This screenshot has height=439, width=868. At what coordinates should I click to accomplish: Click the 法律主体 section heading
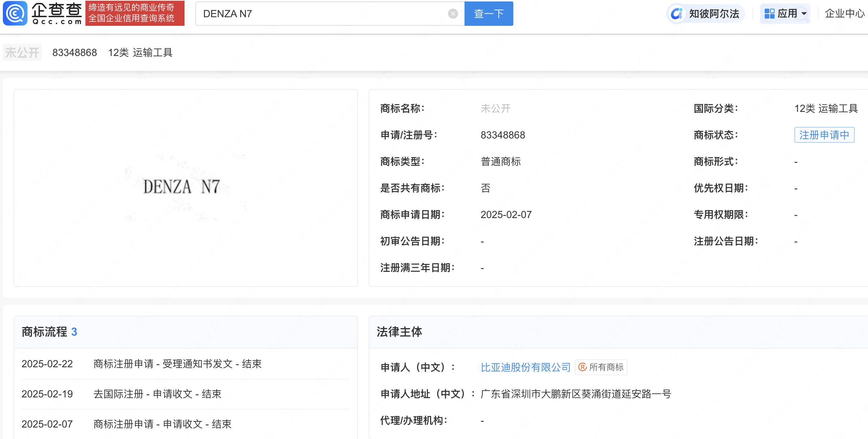pos(399,332)
